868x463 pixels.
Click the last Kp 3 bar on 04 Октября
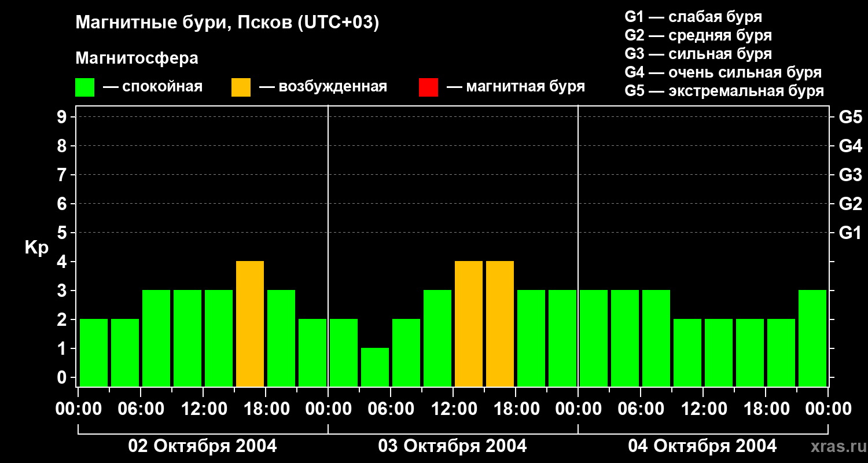point(812,338)
